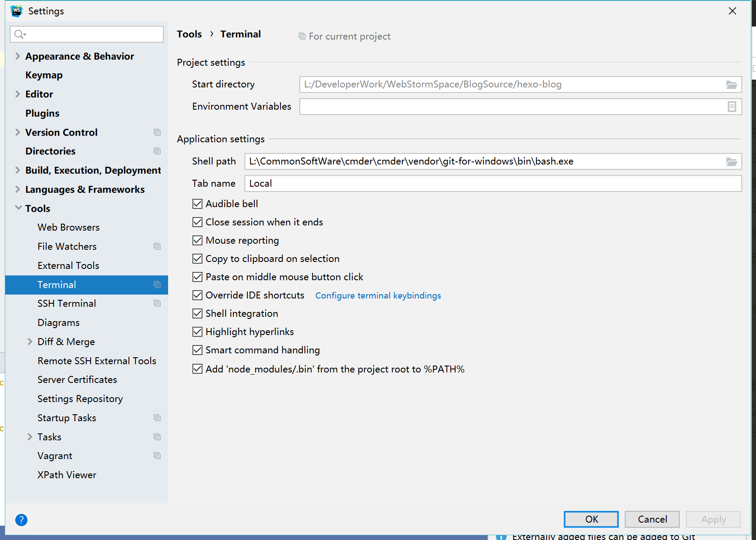Click project-level icon beside Directories
The height and width of the screenshot is (540, 756).
click(157, 151)
